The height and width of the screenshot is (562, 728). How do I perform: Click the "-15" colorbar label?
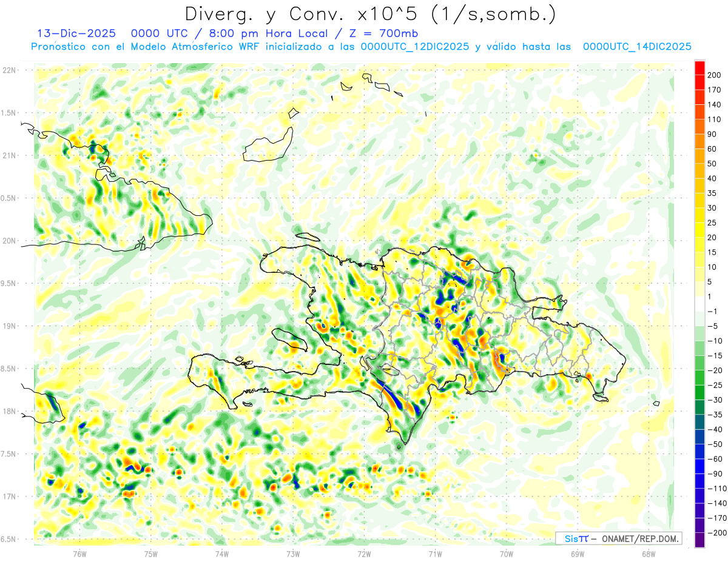716,355
